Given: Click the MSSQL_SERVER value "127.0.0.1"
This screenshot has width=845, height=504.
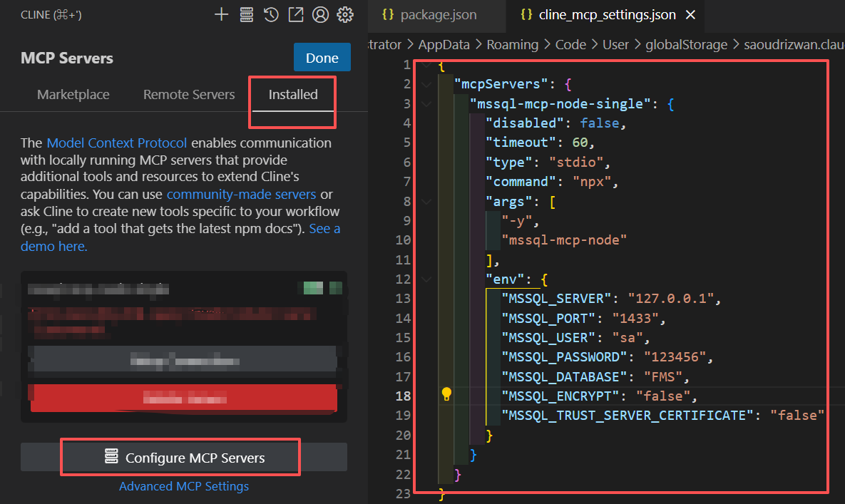Looking at the screenshot, I should [x=671, y=299].
